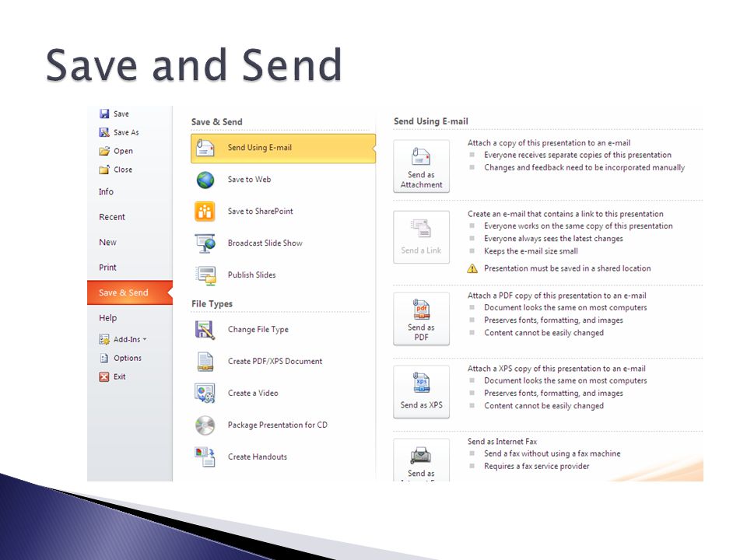Image resolution: width=747 pixels, height=560 pixels.
Task: Click the Change File Type icon
Action: tap(205, 330)
